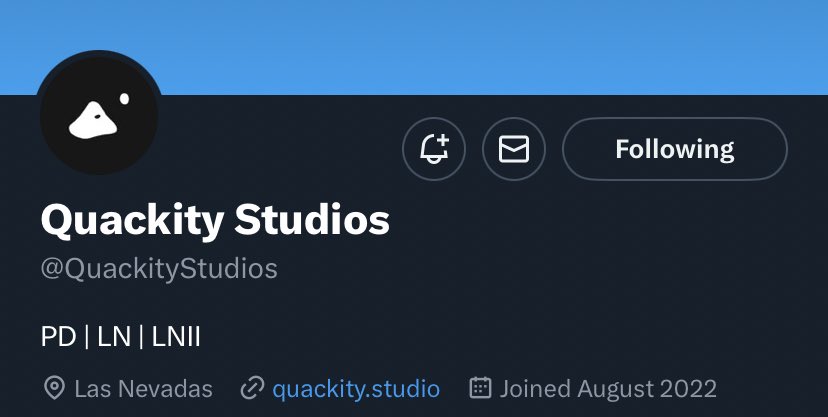
Task: Select the Las Nevadas location text
Action: click(143, 389)
